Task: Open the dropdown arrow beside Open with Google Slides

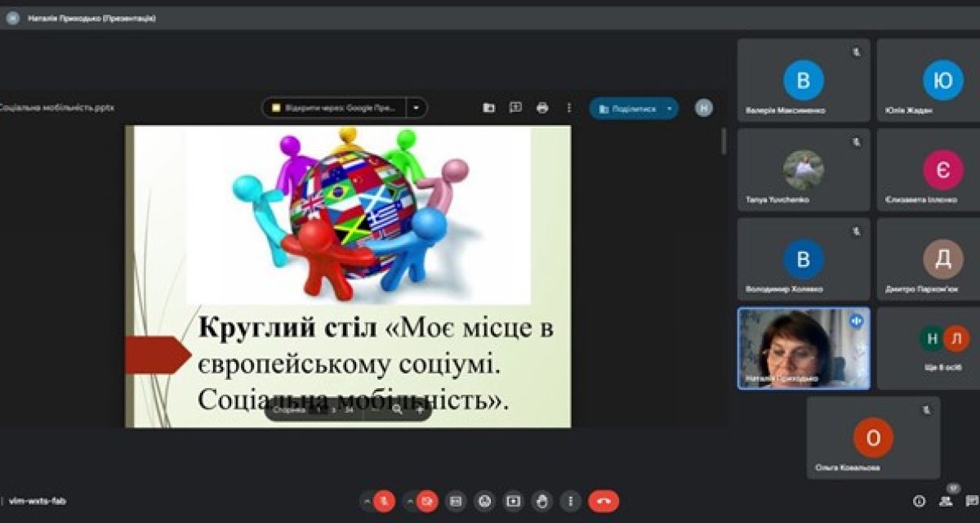Action: point(416,108)
